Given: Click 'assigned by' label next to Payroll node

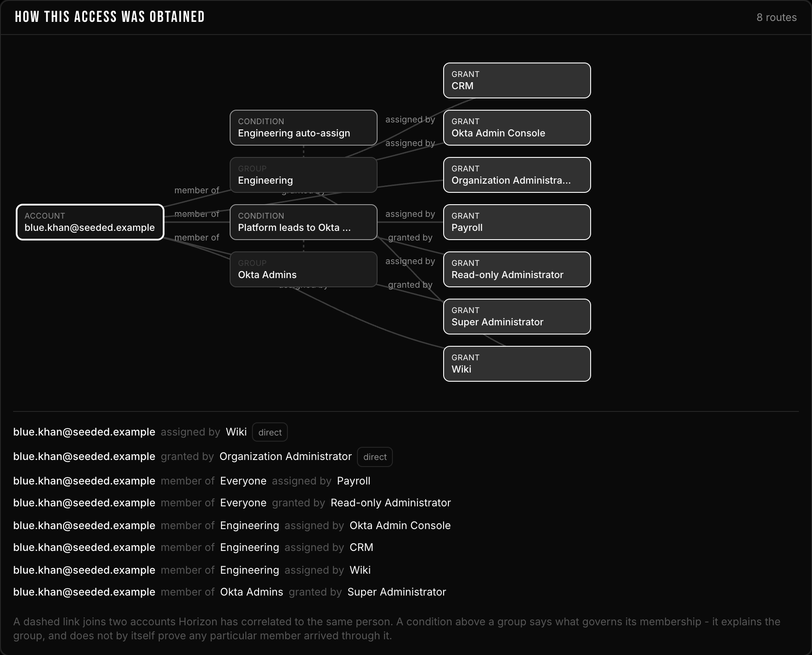Looking at the screenshot, I should click(x=410, y=214).
